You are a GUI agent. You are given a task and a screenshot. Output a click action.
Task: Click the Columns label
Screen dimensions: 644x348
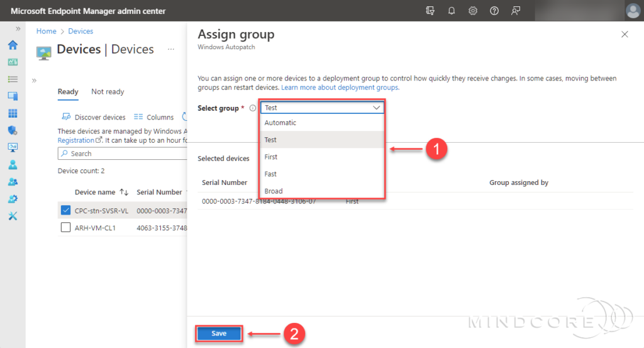(x=160, y=117)
